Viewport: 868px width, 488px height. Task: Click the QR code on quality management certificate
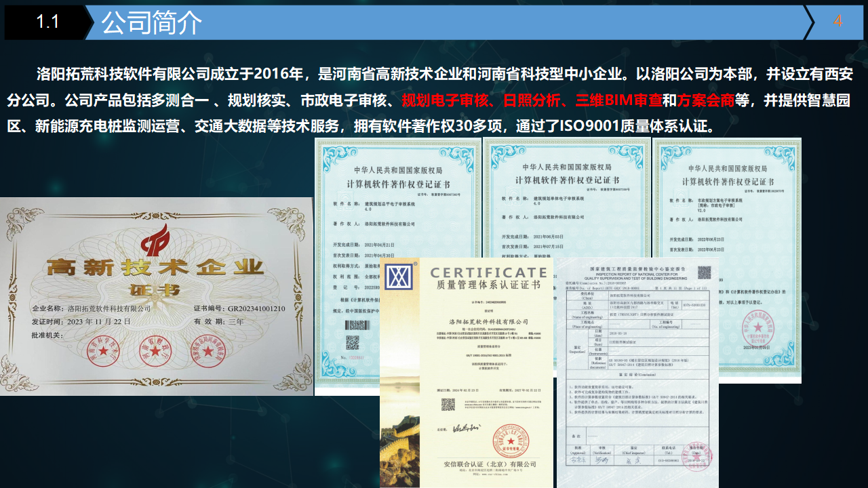448,405
